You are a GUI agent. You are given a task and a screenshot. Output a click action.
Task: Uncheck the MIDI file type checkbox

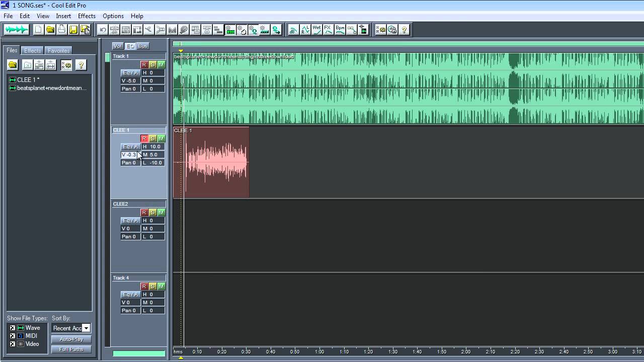tap(13, 336)
